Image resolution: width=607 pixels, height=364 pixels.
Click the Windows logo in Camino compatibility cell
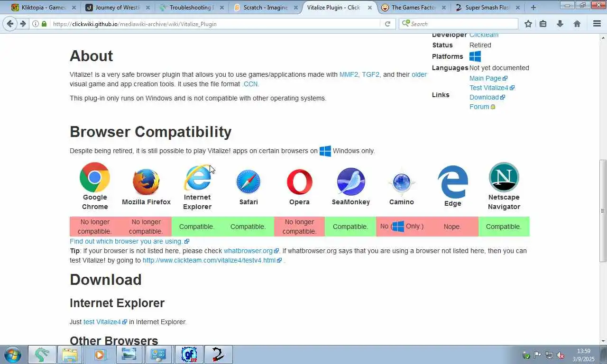pyautogui.click(x=398, y=226)
